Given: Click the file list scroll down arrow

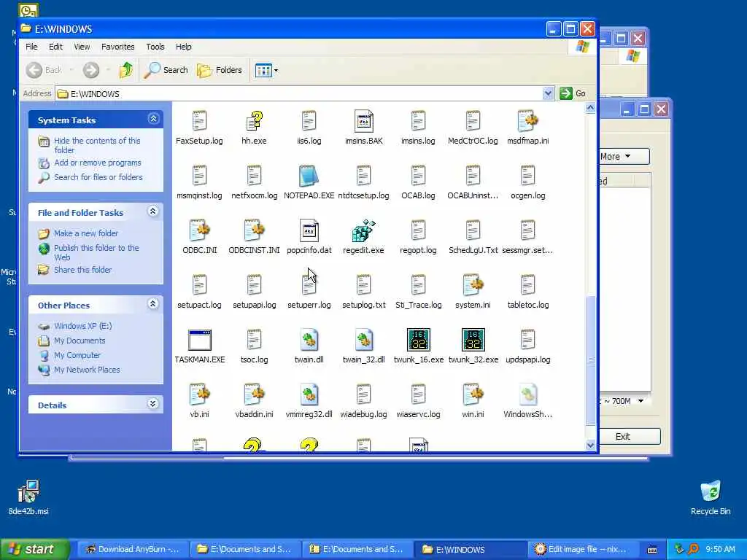Looking at the screenshot, I should point(590,446).
